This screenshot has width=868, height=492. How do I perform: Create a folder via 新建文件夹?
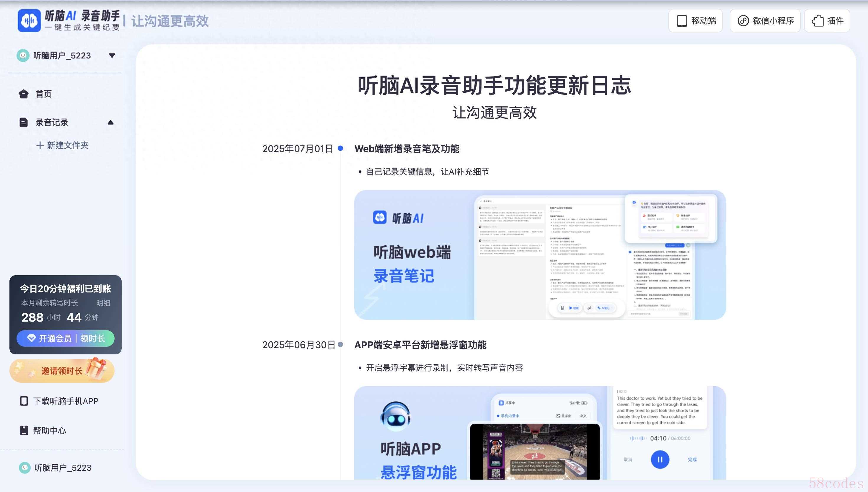coord(62,145)
